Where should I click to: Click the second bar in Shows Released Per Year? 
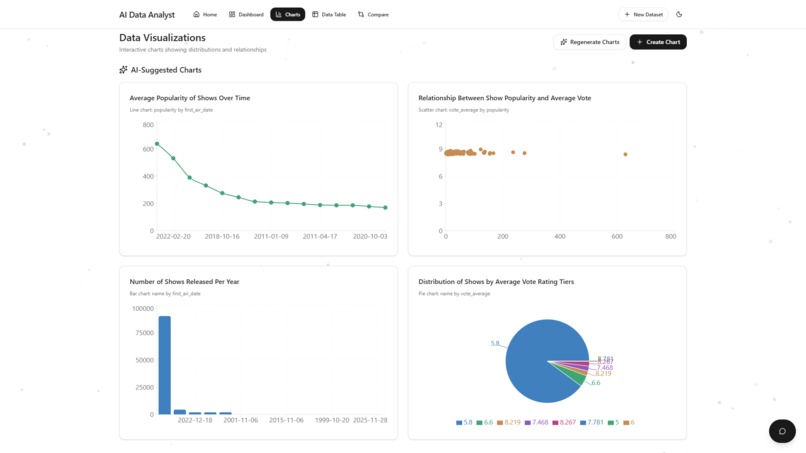(179, 412)
